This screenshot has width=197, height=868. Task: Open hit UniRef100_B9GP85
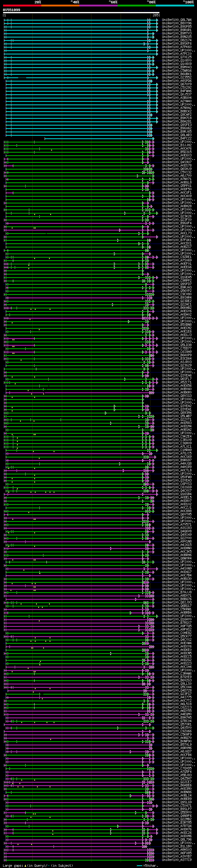pos(177,26)
